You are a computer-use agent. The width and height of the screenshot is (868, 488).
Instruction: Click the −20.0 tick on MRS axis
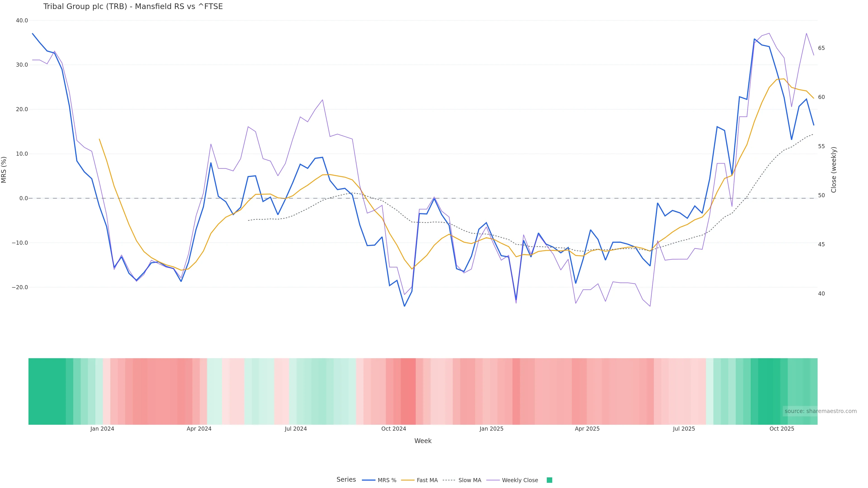point(20,287)
